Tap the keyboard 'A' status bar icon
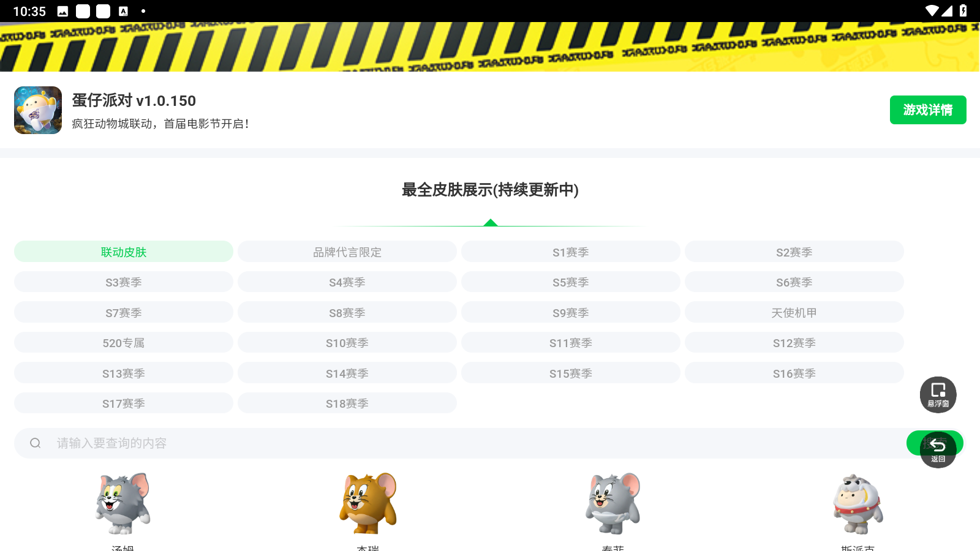The image size is (980, 551). pos(123,11)
